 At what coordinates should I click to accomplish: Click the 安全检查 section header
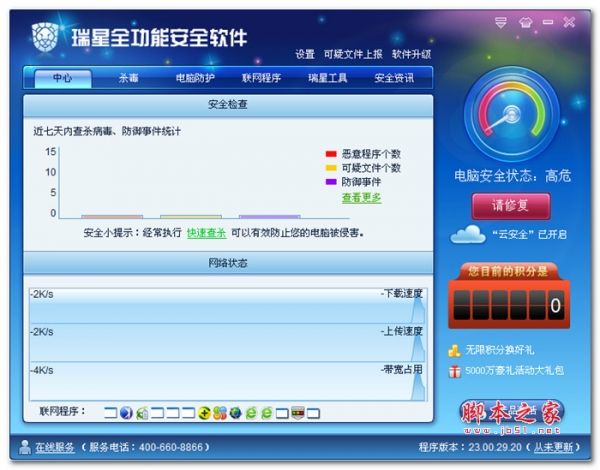[x=228, y=105]
